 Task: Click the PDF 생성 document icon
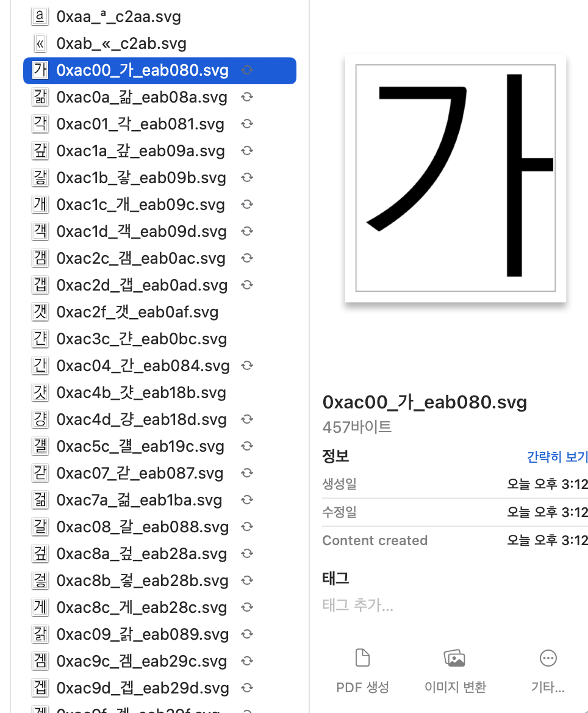click(x=362, y=658)
